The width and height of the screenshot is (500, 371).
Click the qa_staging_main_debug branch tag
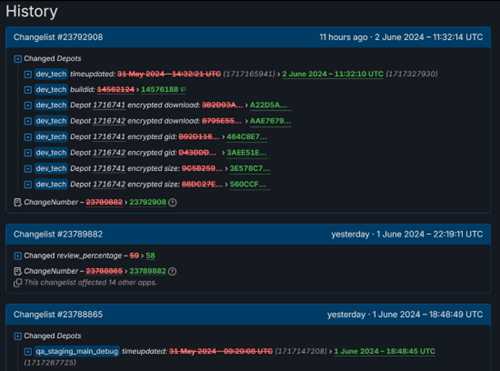click(x=77, y=351)
